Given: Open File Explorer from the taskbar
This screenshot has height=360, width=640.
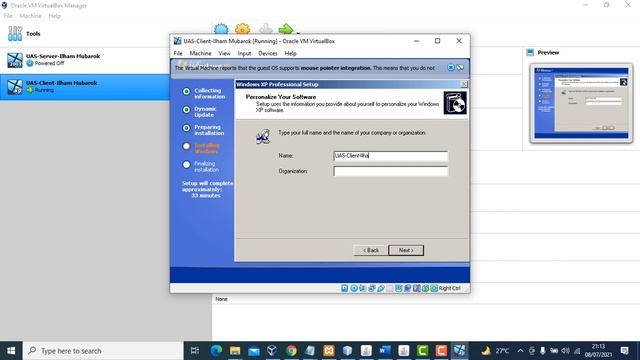Looking at the screenshot, I should (235, 351).
